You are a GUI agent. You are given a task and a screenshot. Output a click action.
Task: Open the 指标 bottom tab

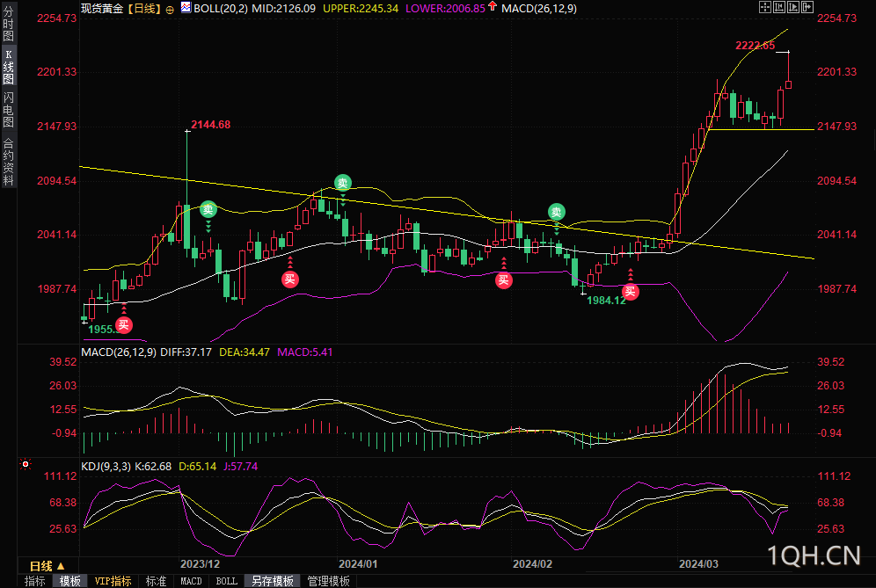(35, 581)
